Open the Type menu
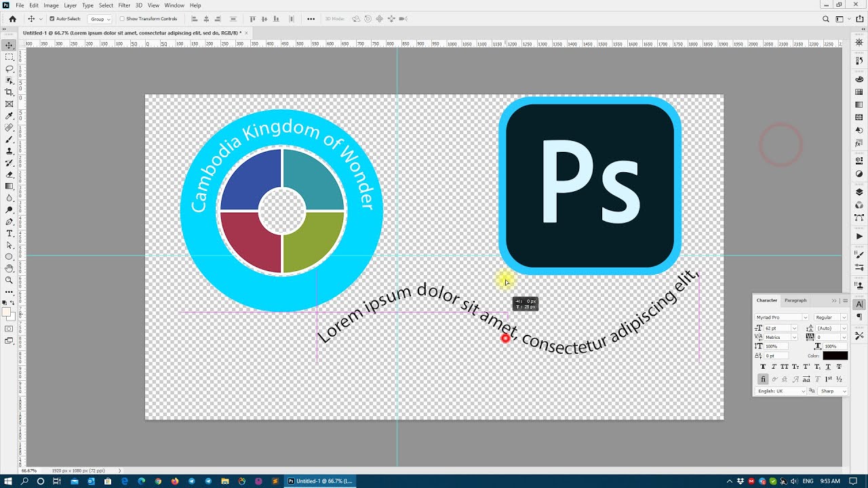 [x=87, y=5]
